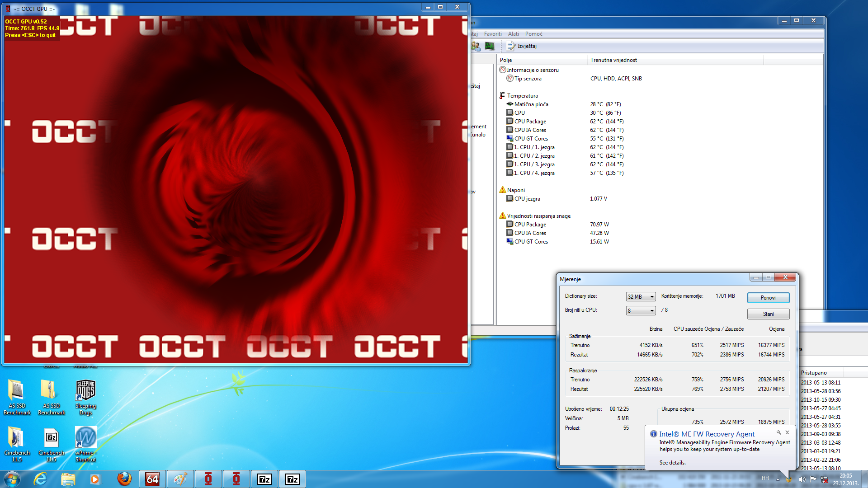Click the network tray icon with red X
This screenshot has height=488, width=868.
tap(824, 479)
